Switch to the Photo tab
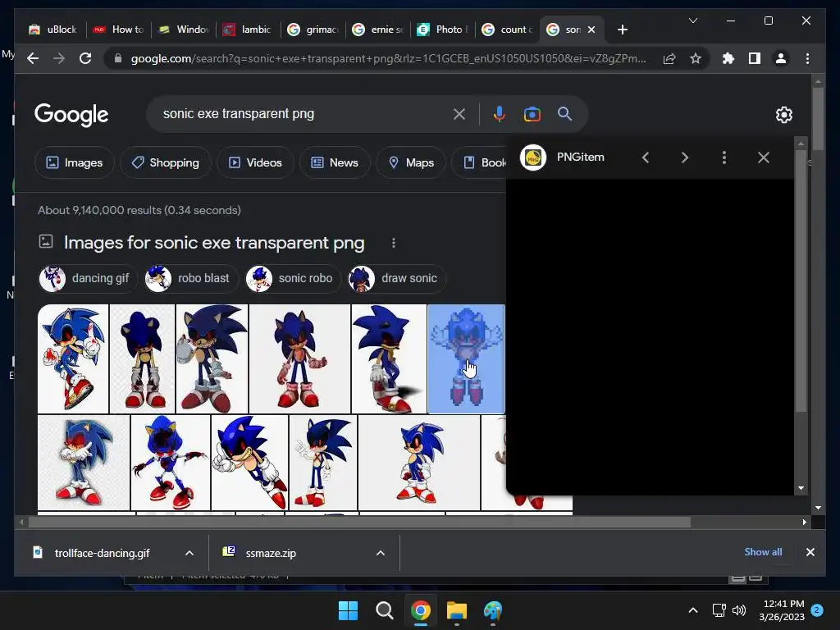This screenshot has height=630, width=840. [442, 30]
